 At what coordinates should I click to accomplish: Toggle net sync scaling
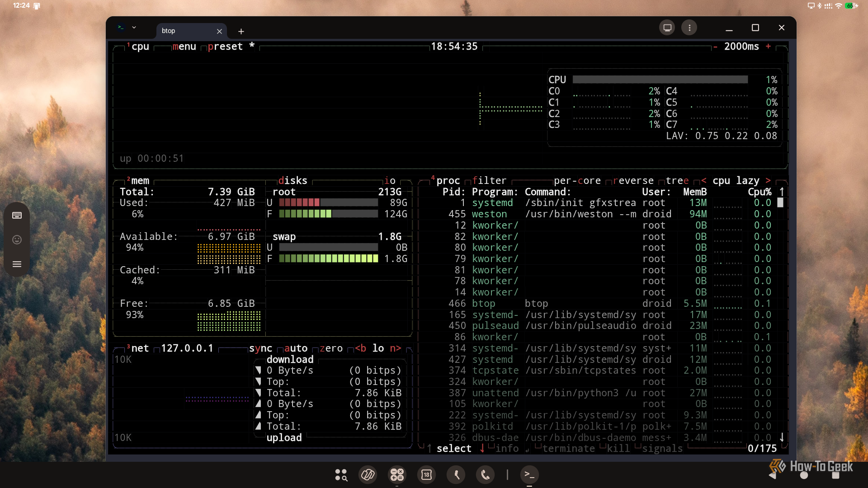pyautogui.click(x=260, y=348)
